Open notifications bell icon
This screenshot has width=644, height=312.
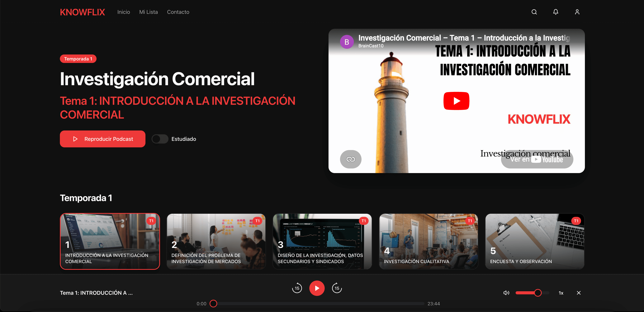coord(556,12)
